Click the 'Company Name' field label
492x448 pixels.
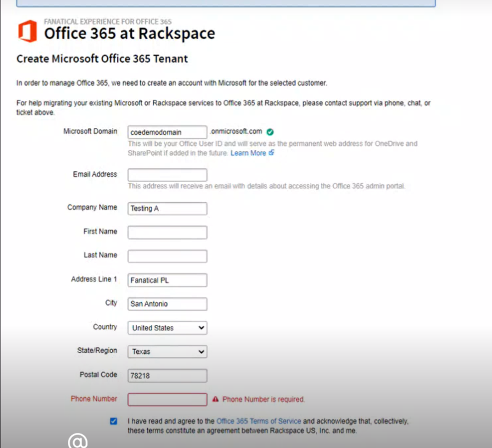point(92,207)
